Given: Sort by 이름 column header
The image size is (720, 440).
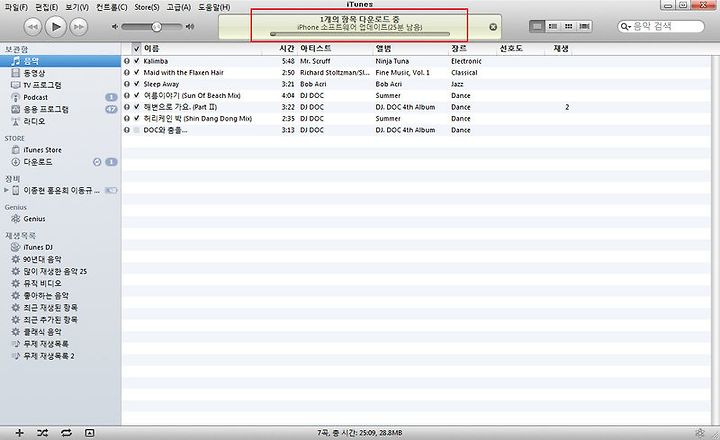Looking at the screenshot, I should pyautogui.click(x=202, y=48).
